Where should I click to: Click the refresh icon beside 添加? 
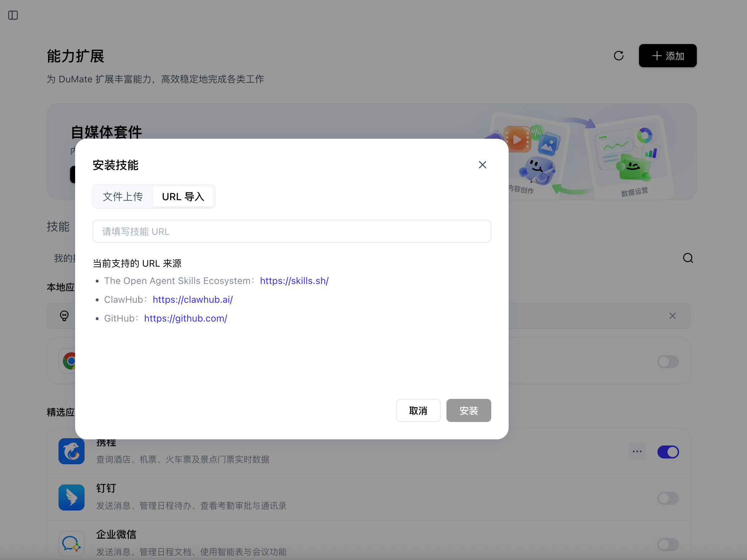pos(619,56)
